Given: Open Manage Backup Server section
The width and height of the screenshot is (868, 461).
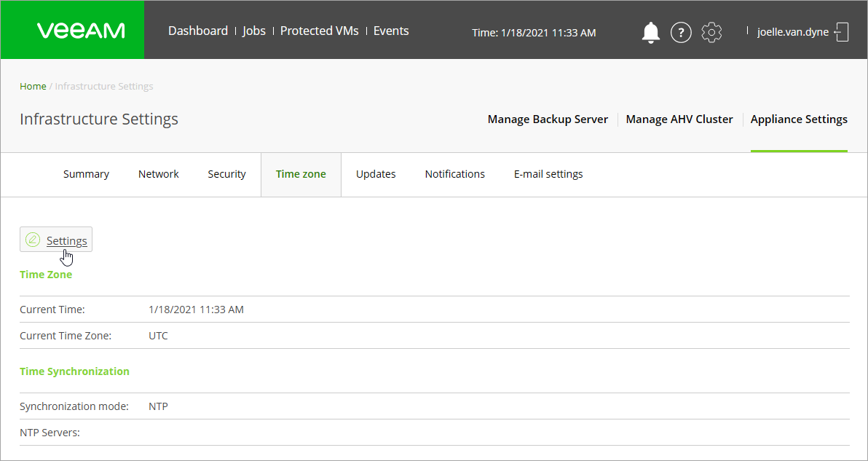Looking at the screenshot, I should click(548, 119).
